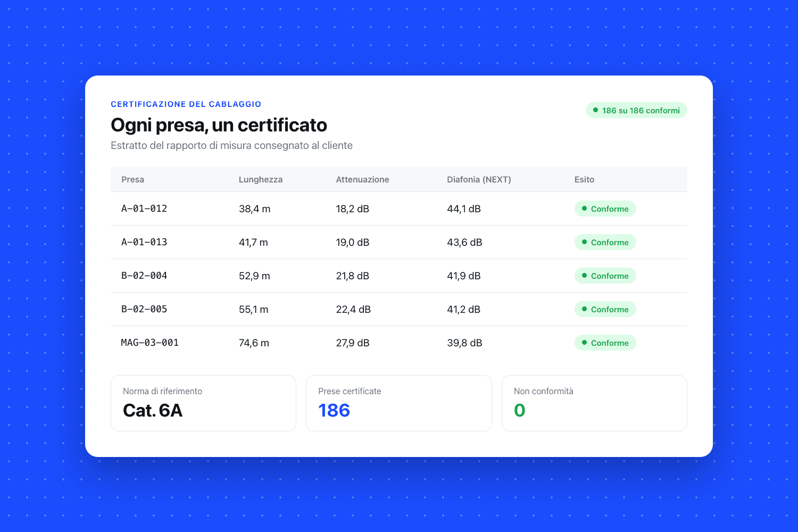Click the 38,4 m length value
Viewport: 798px width, 532px height.
[255, 209]
